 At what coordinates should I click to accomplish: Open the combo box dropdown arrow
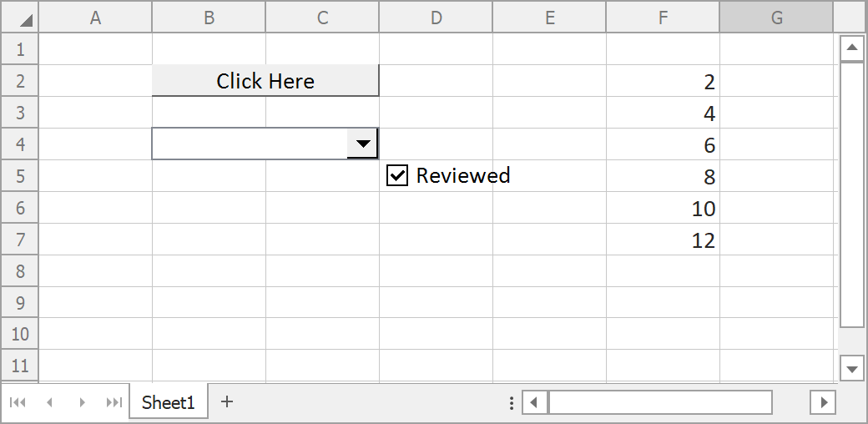point(362,144)
